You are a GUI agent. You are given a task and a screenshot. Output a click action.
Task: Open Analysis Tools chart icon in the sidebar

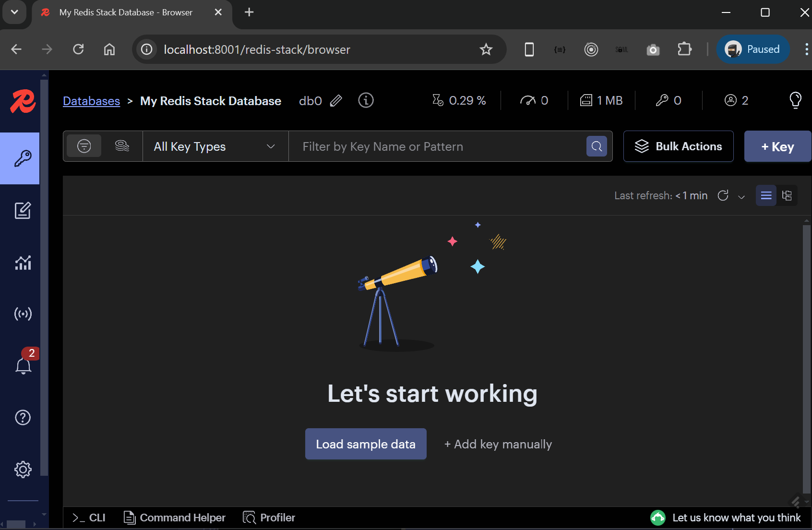(x=23, y=263)
